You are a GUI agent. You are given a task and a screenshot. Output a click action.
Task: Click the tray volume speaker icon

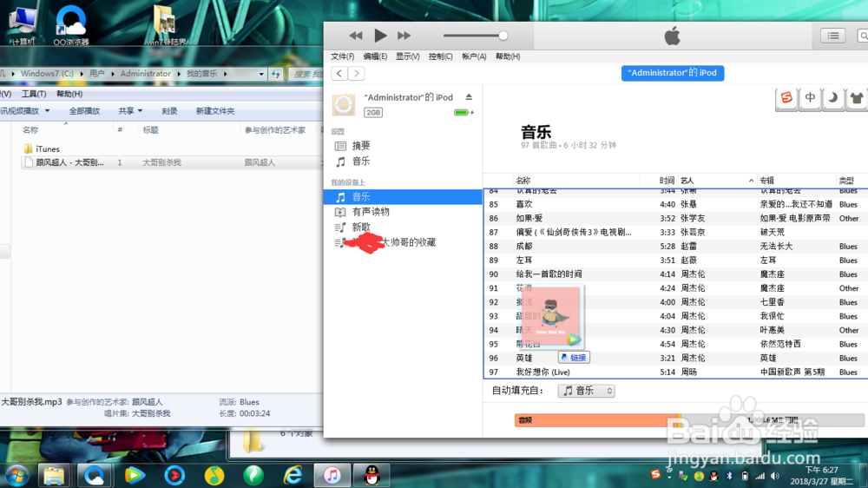(x=774, y=477)
